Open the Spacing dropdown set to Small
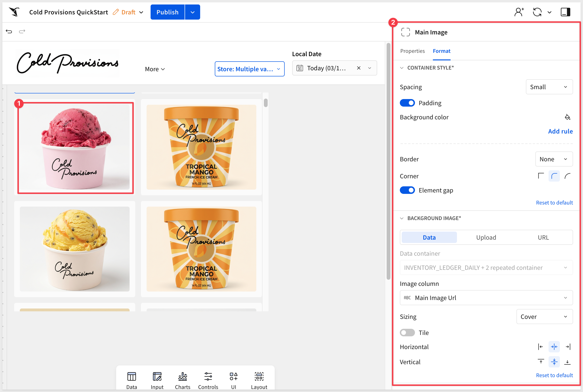 (x=549, y=87)
